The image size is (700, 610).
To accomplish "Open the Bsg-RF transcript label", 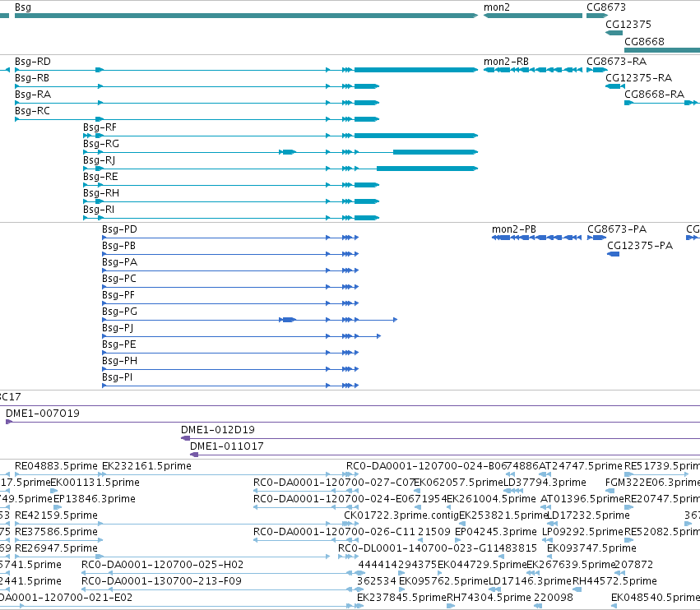I will pyautogui.click(x=100, y=127).
